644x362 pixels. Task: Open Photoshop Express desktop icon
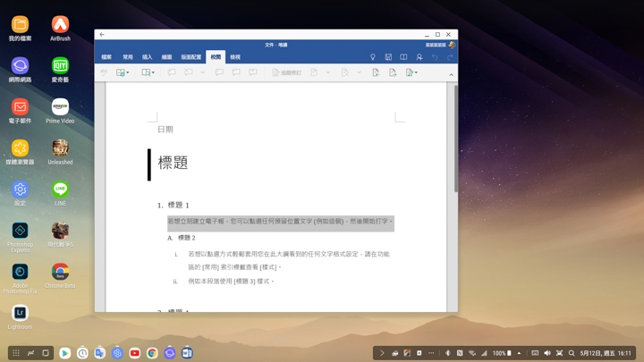coord(20,238)
